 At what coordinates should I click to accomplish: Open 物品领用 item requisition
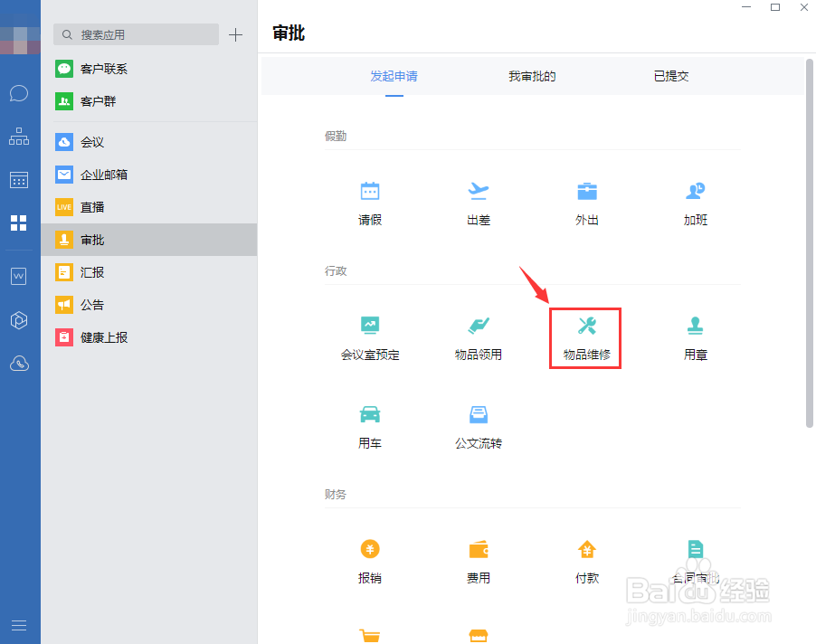479,338
